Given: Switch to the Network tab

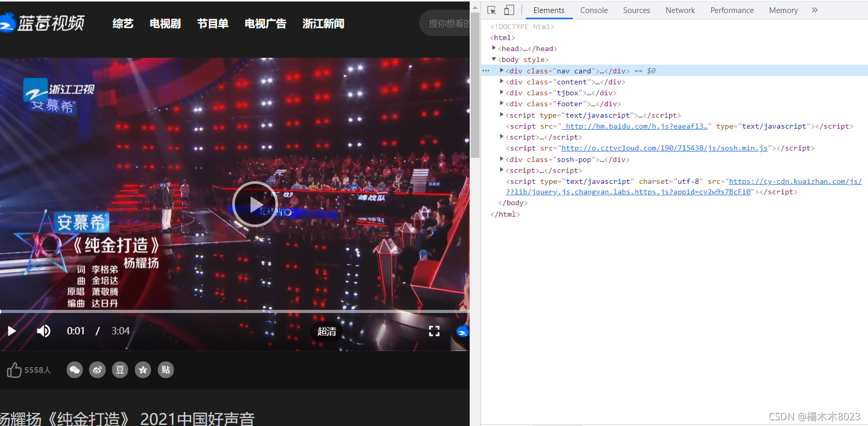Looking at the screenshot, I should [x=680, y=10].
